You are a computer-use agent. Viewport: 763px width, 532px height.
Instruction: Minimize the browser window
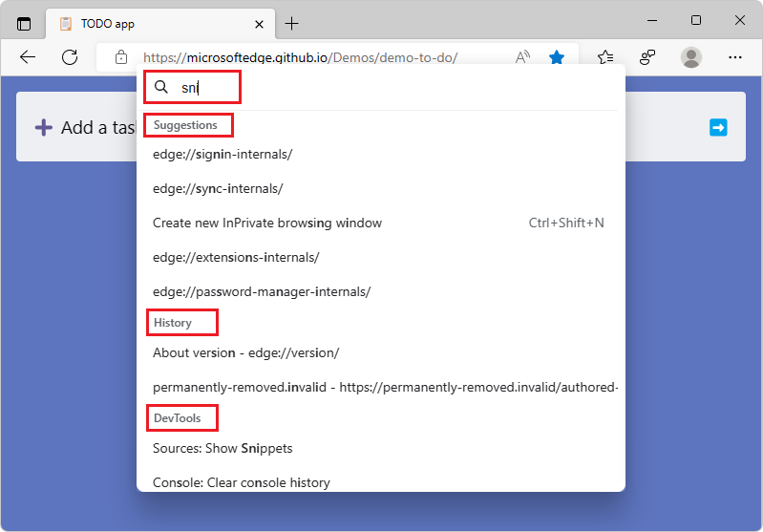(652, 20)
